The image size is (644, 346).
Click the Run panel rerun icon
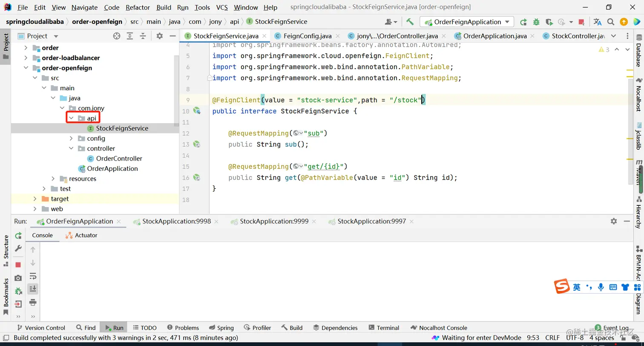[x=18, y=236]
